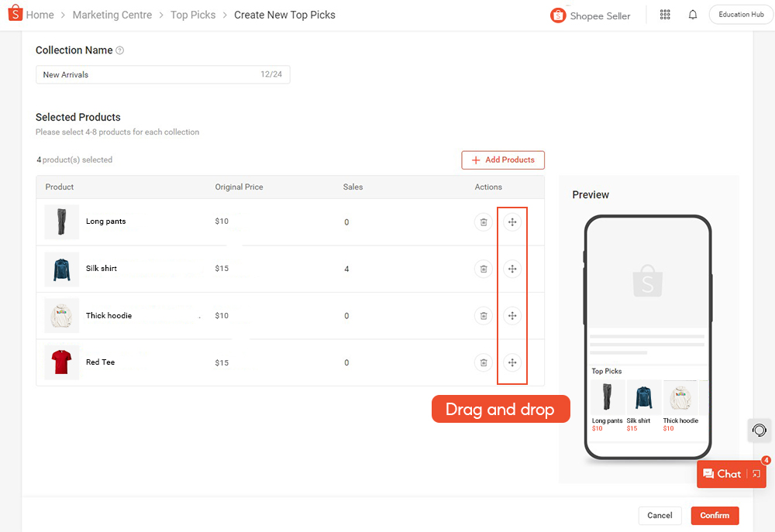Confirm the new Top Picks collection
The width and height of the screenshot is (775, 532).
pyautogui.click(x=715, y=516)
